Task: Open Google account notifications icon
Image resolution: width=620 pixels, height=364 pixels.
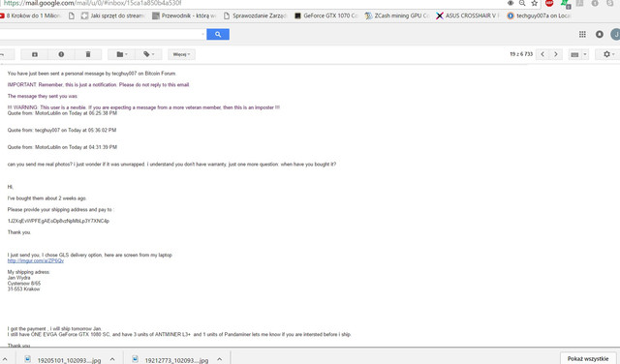Action: click(600, 35)
